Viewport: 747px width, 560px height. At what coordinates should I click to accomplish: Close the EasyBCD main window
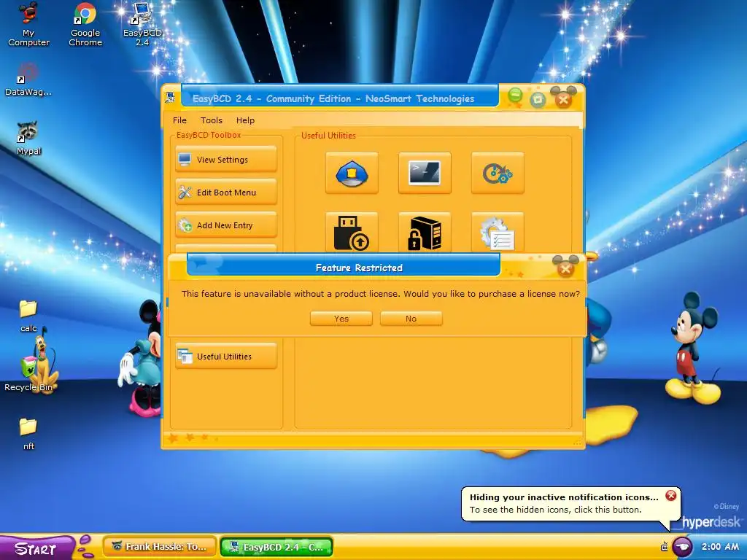(x=563, y=99)
